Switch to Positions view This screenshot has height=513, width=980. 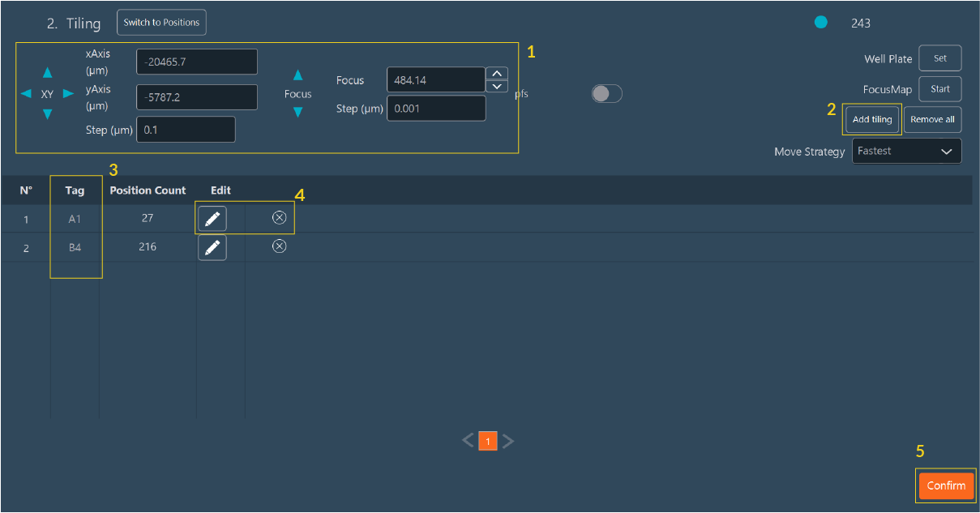[x=161, y=22]
